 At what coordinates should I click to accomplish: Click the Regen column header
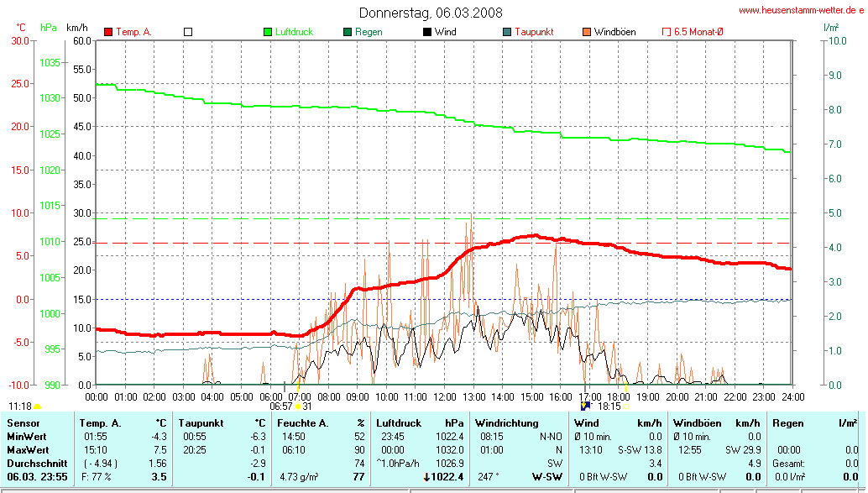[x=787, y=423]
